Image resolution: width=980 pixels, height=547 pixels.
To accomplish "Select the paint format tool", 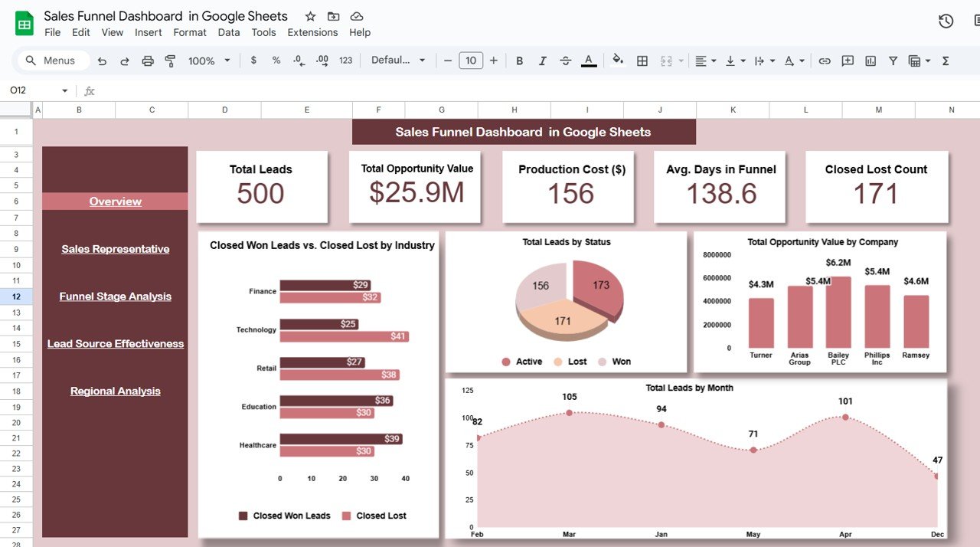I will click(171, 61).
